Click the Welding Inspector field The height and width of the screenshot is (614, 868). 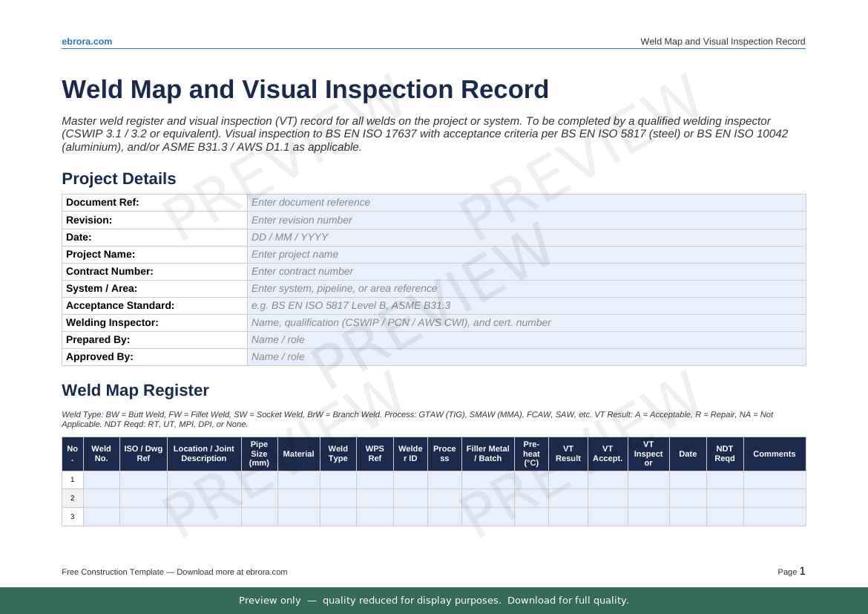525,322
